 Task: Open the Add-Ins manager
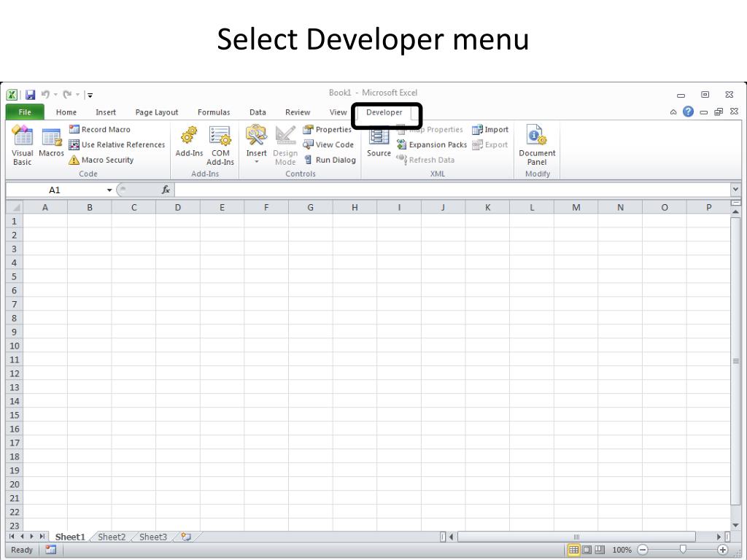pos(189,143)
